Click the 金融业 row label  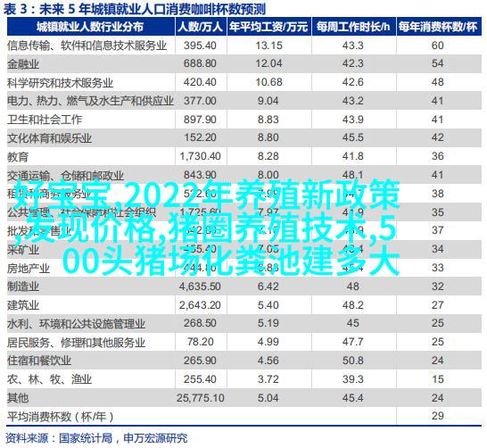click(x=23, y=64)
